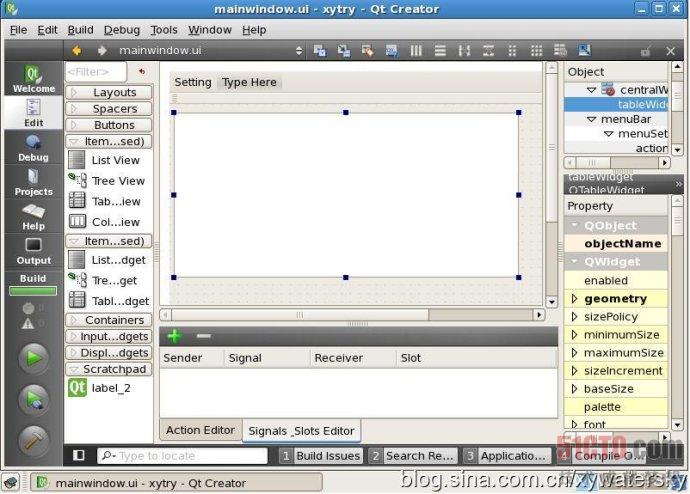Start debugging with the debug-run button
690x494 pixels.
click(33, 399)
